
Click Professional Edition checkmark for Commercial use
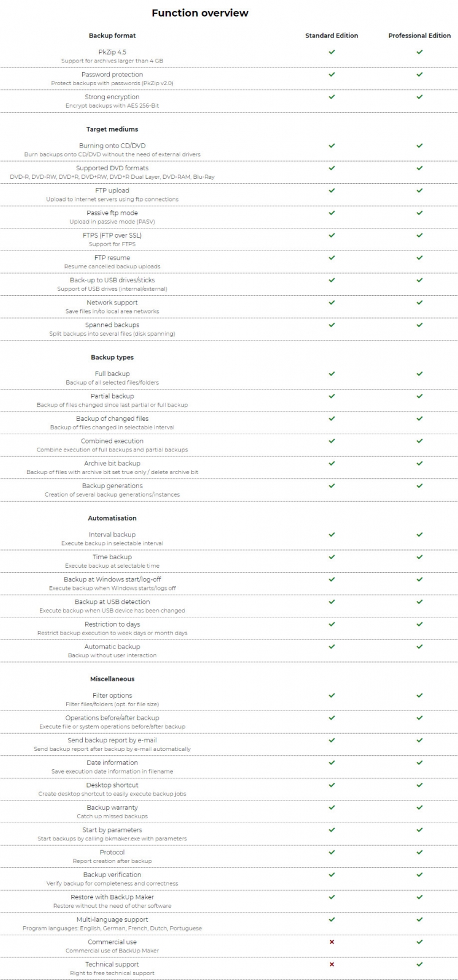[419, 941]
